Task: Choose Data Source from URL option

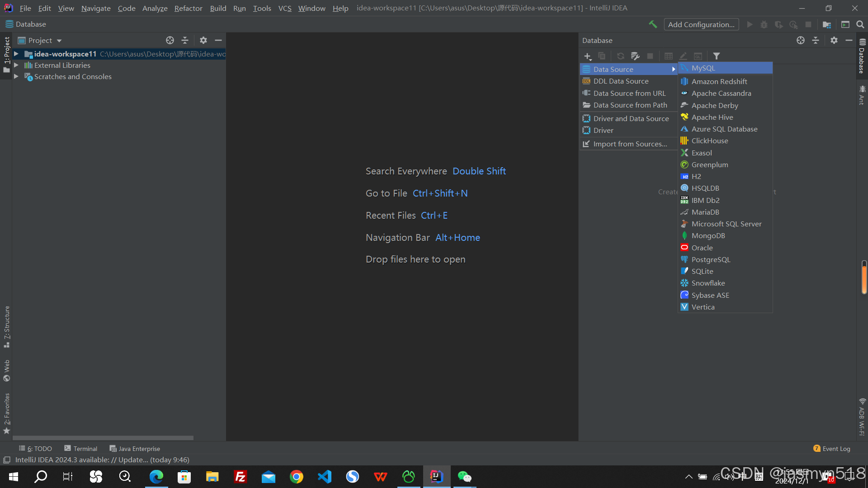Action: (x=629, y=93)
